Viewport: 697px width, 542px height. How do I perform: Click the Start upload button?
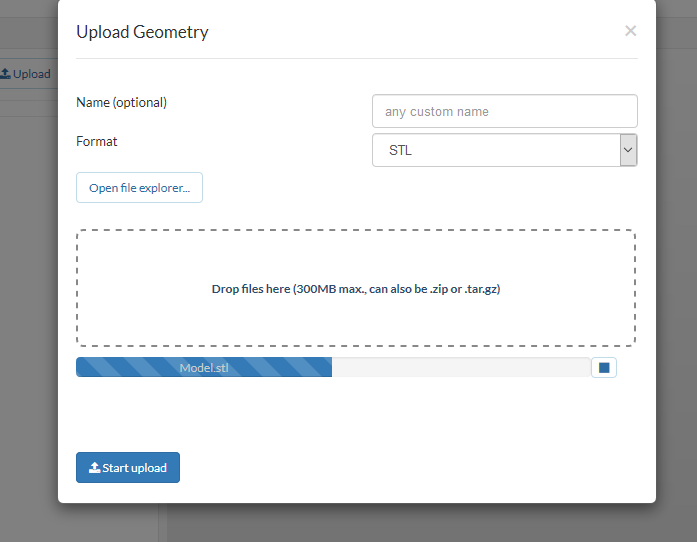pos(128,468)
